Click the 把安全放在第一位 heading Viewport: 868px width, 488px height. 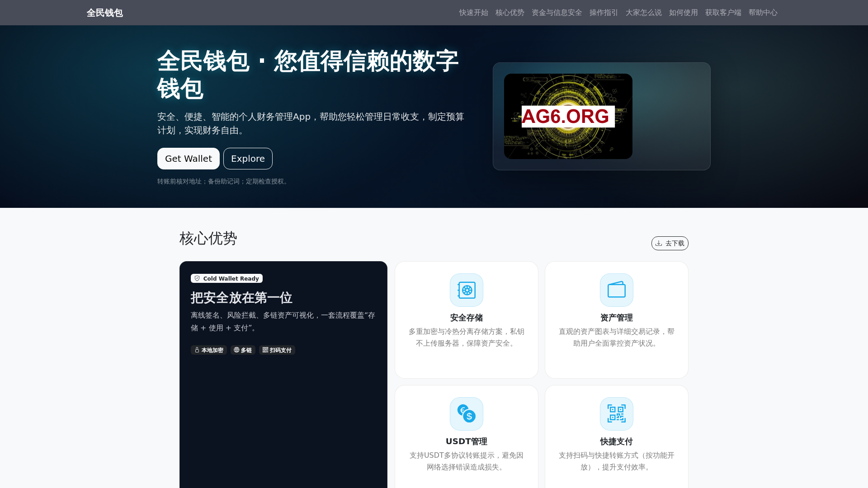(x=241, y=298)
